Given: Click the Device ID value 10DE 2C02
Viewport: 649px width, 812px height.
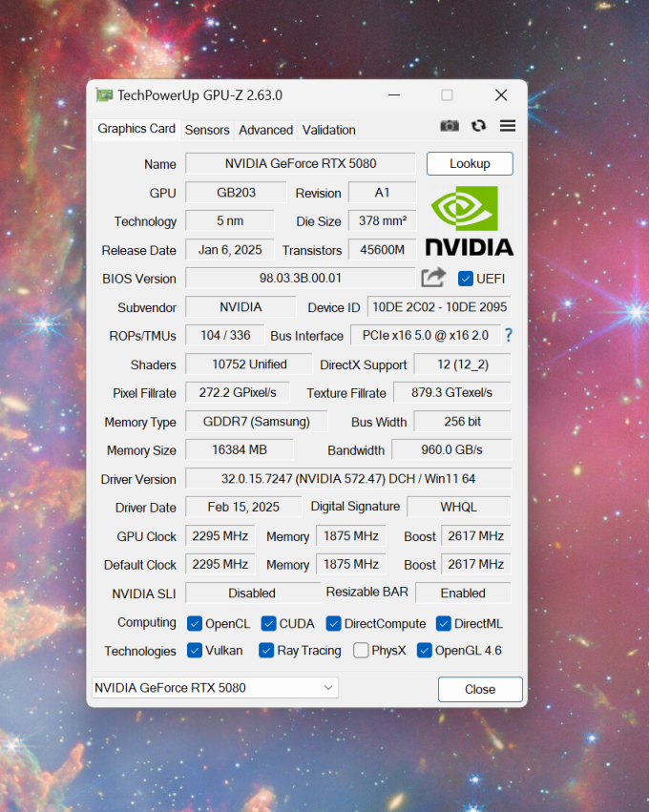Looking at the screenshot, I should point(439,307).
